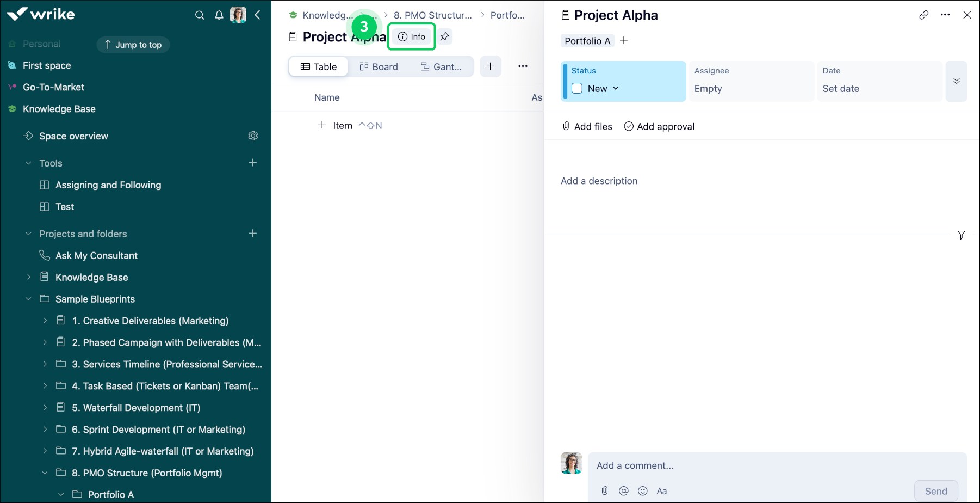Click the Jump to top button
Image resolution: width=980 pixels, height=503 pixels.
133,45
